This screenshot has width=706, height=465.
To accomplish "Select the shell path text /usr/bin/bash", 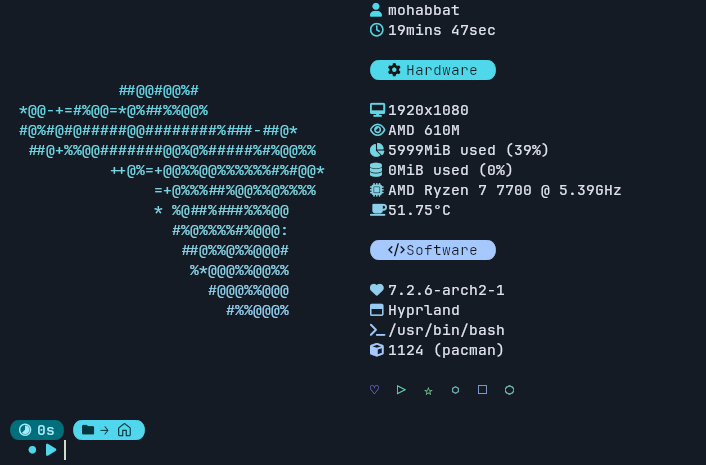I will (446, 330).
